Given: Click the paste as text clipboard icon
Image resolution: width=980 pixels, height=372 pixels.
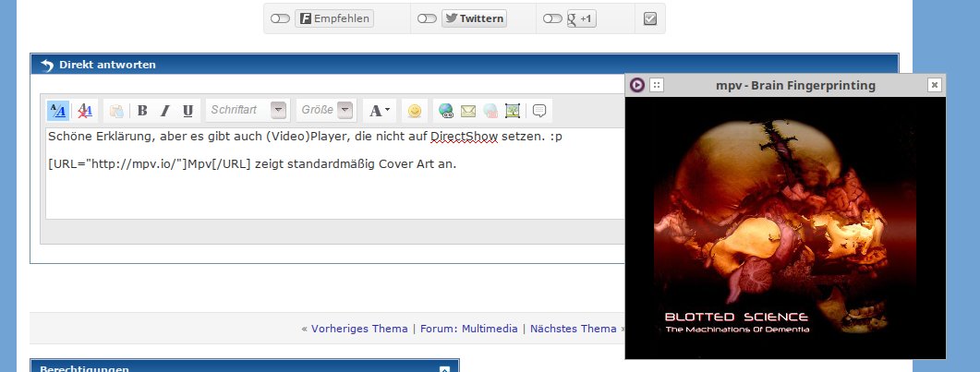Looking at the screenshot, I should pos(116,111).
